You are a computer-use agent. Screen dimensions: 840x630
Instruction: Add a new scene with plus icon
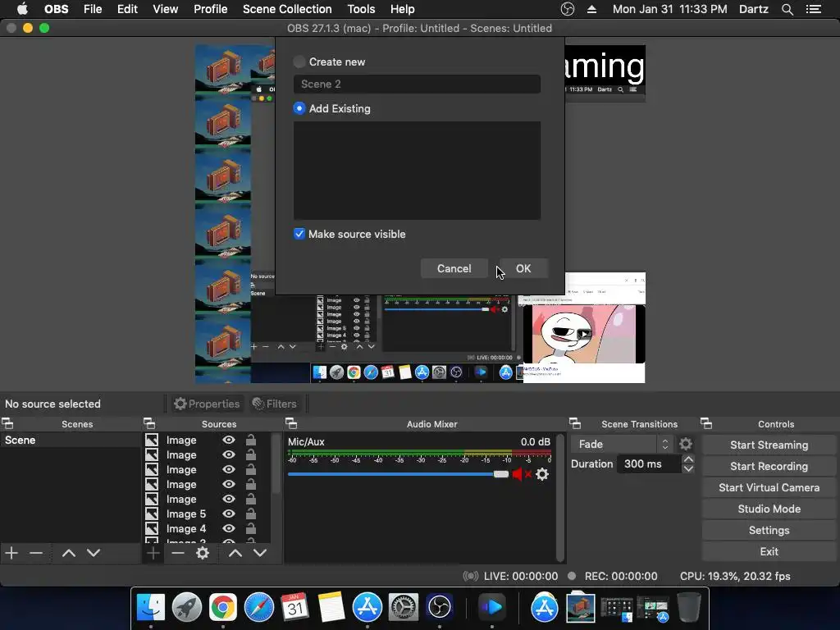(x=11, y=553)
